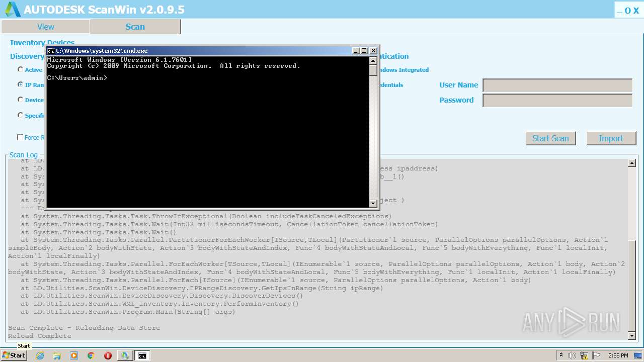Maximize the cmd.exe window

click(364, 51)
